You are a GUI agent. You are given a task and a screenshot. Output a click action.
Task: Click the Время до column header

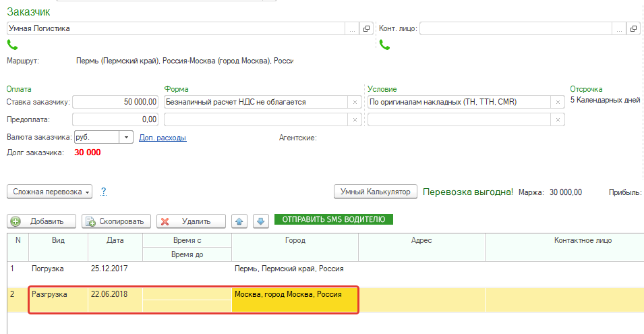187,254
